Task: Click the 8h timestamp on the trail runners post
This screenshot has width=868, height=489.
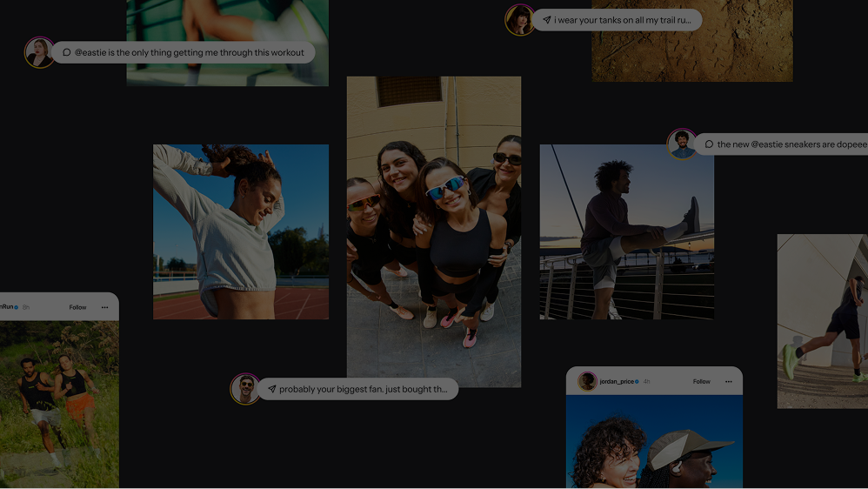Action: tap(25, 307)
